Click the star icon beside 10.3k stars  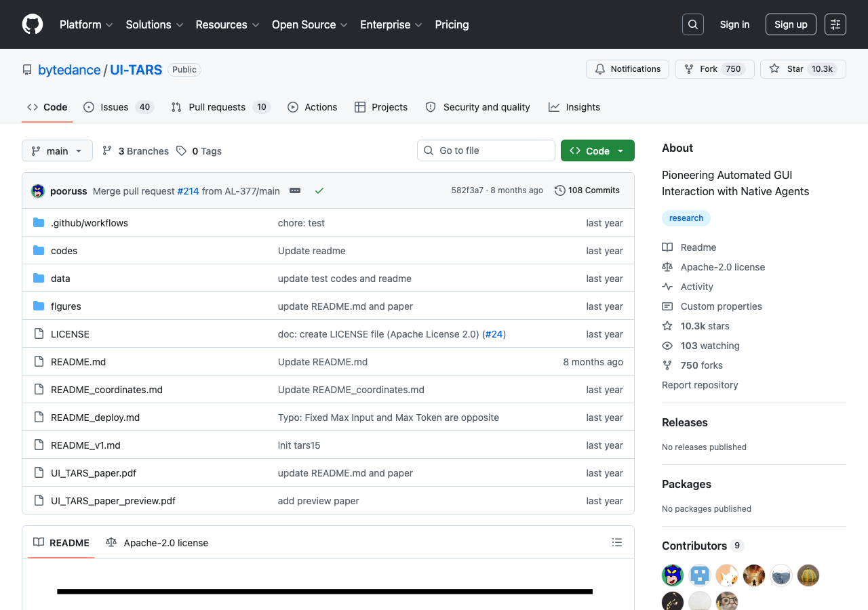coord(667,326)
